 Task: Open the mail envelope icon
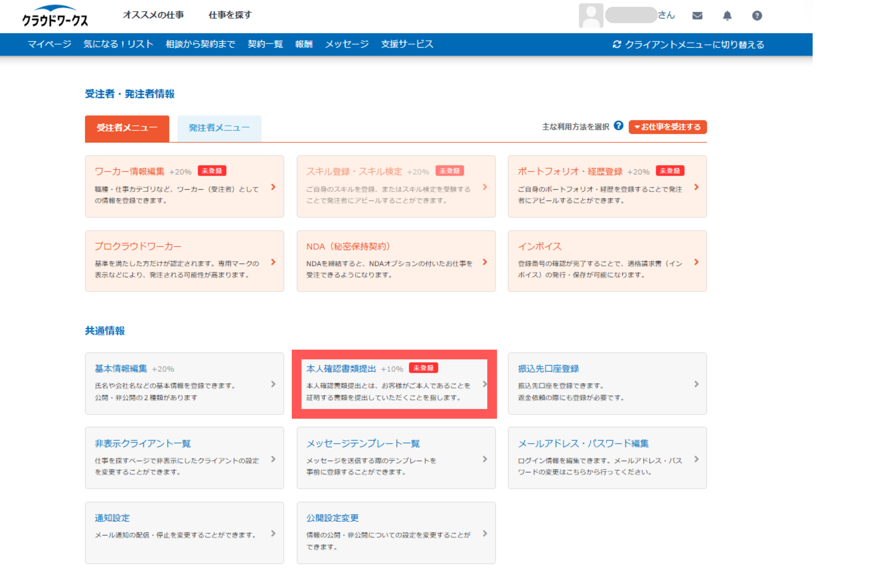[x=697, y=16]
